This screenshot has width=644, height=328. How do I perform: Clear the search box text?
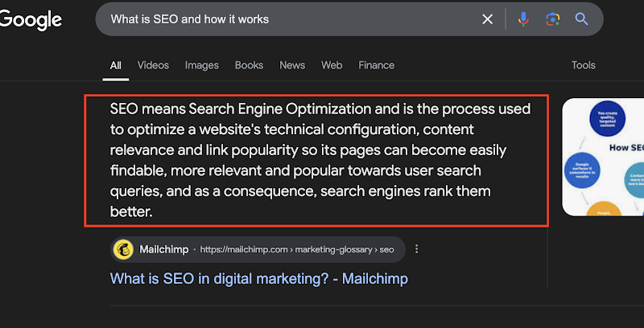point(487,18)
